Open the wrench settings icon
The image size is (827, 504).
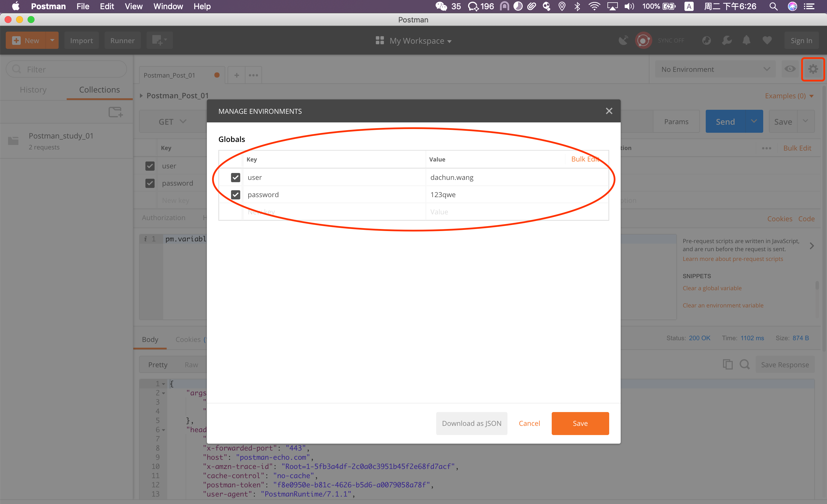727,40
